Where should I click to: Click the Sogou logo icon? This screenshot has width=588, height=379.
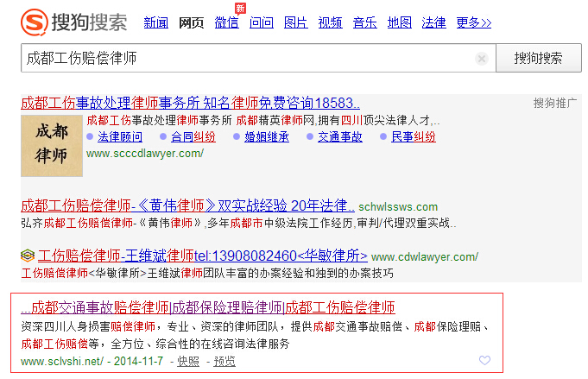tap(35, 22)
